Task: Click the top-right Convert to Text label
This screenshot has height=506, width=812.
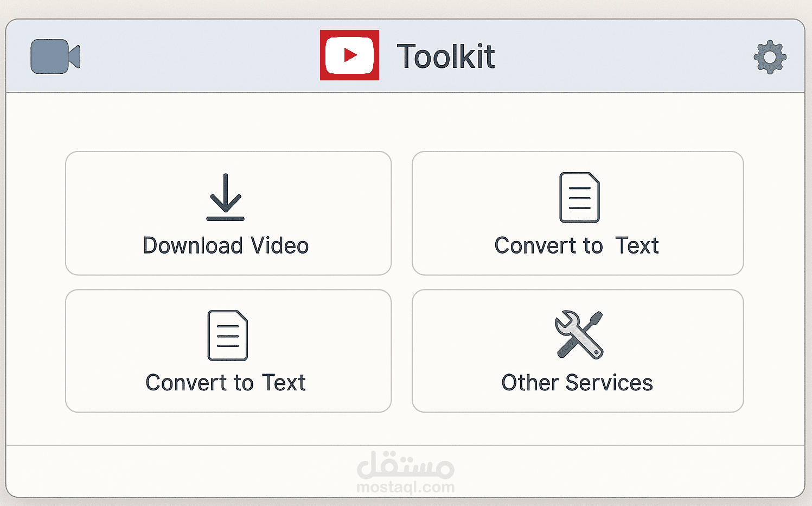Action: click(x=576, y=245)
